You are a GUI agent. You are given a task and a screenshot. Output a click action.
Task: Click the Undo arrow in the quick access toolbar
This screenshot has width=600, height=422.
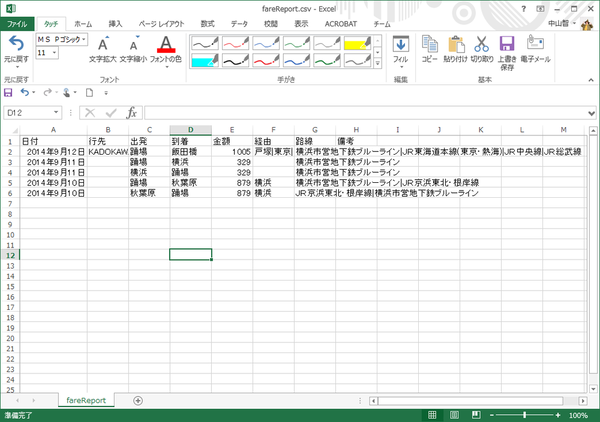(25, 93)
